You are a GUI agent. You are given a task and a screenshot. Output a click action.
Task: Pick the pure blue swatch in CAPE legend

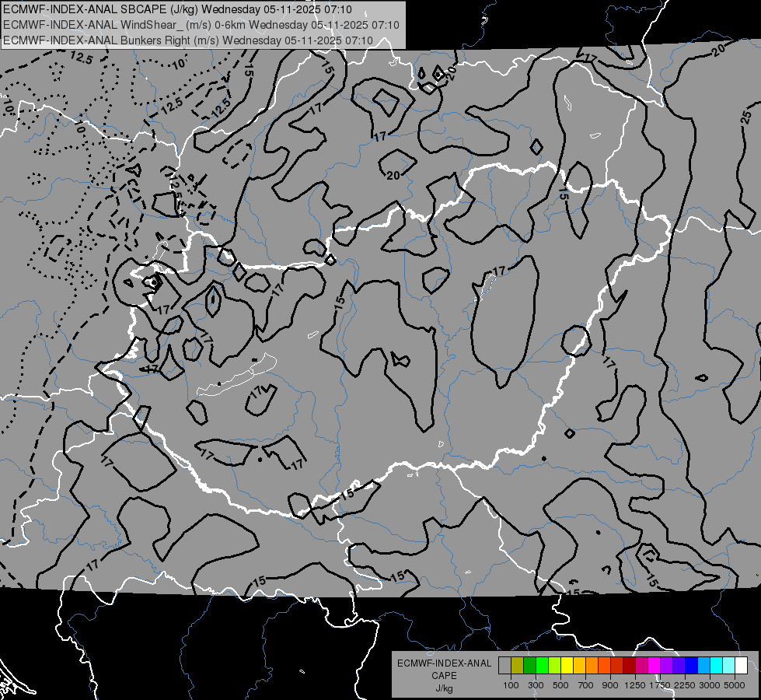[x=692, y=666]
